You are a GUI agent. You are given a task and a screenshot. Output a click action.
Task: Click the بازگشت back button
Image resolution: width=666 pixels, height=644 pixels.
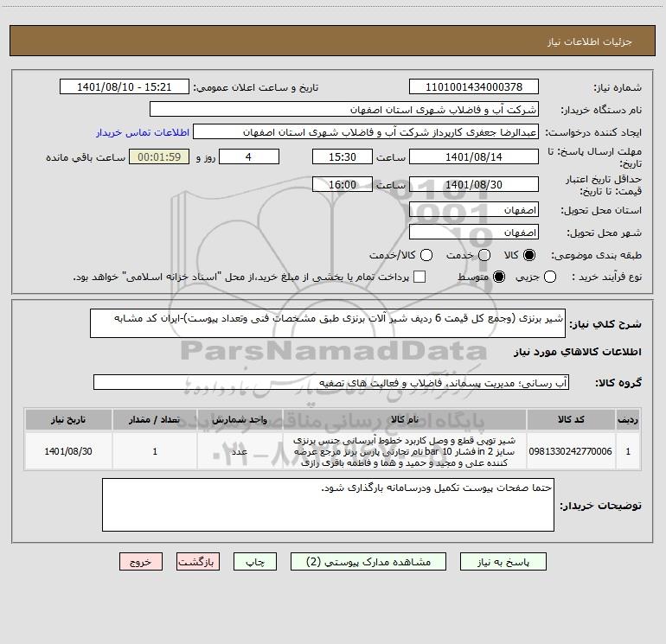point(198,562)
